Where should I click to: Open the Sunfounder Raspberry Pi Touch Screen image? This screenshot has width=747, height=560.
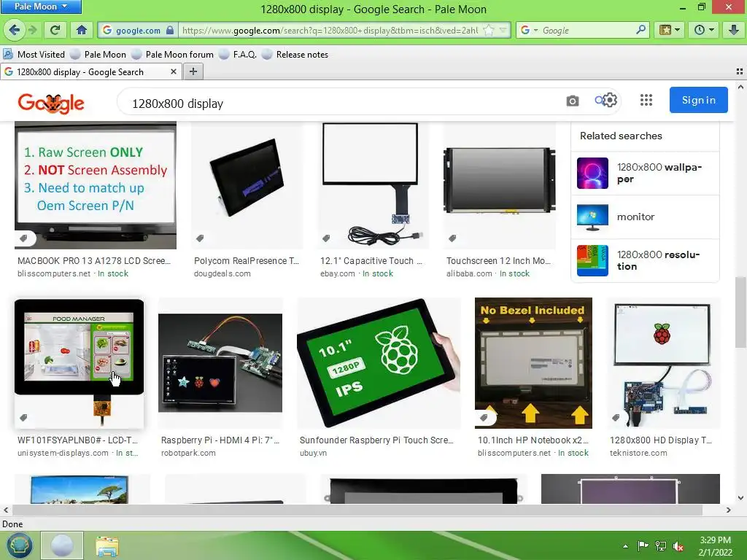tap(379, 363)
